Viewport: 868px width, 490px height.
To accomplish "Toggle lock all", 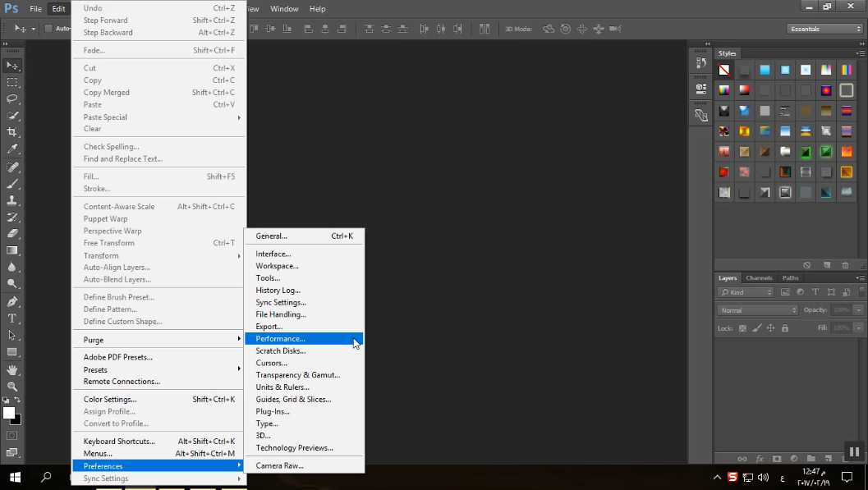I will point(785,328).
